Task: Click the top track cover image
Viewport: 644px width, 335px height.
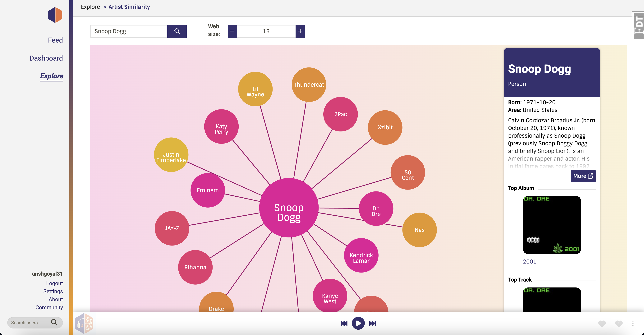Action: [x=552, y=300]
